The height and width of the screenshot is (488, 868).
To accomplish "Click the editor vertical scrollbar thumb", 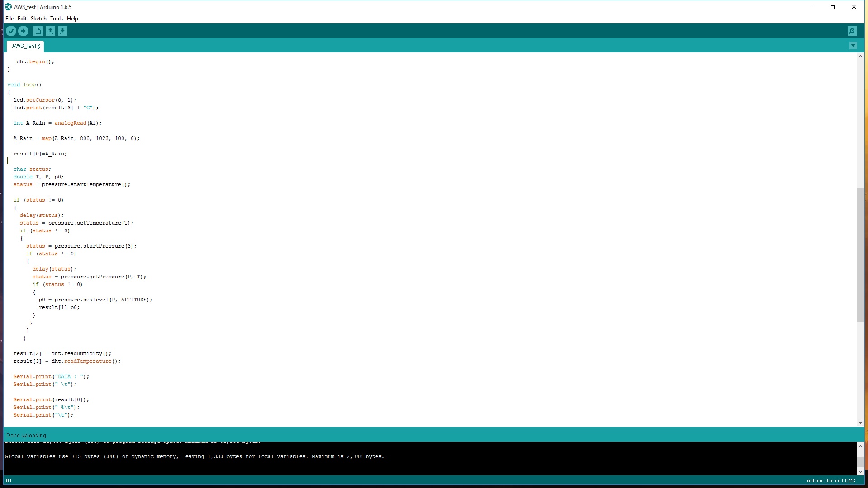I will [860, 254].
